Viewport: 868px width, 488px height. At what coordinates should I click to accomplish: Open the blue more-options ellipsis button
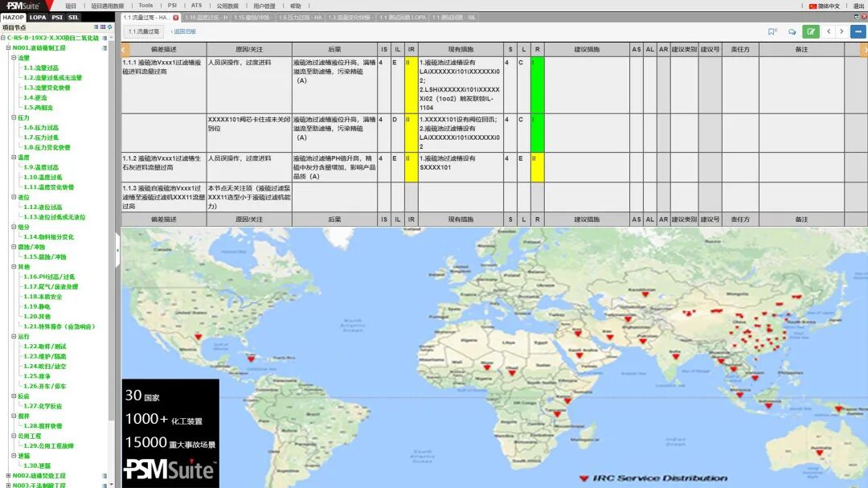[x=858, y=31]
